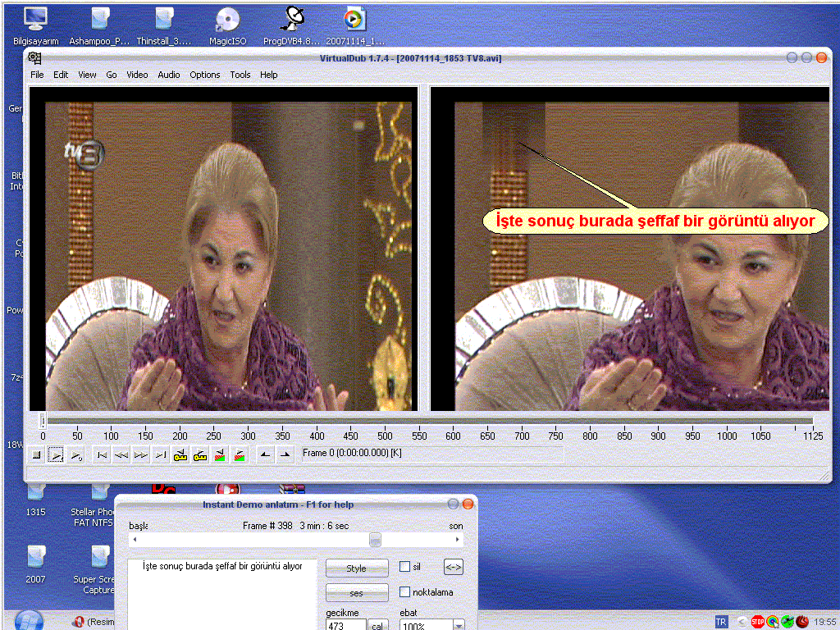Click the gecikme value field showing 473
This screenshot has height=630, width=840.
pyautogui.click(x=346, y=625)
